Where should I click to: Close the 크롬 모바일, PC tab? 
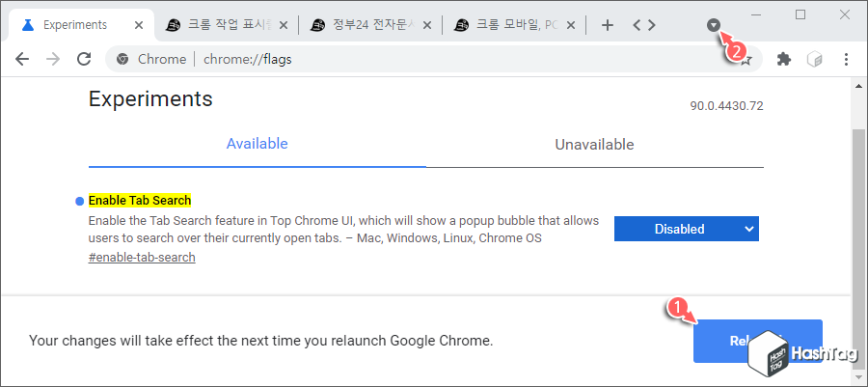[x=571, y=25]
